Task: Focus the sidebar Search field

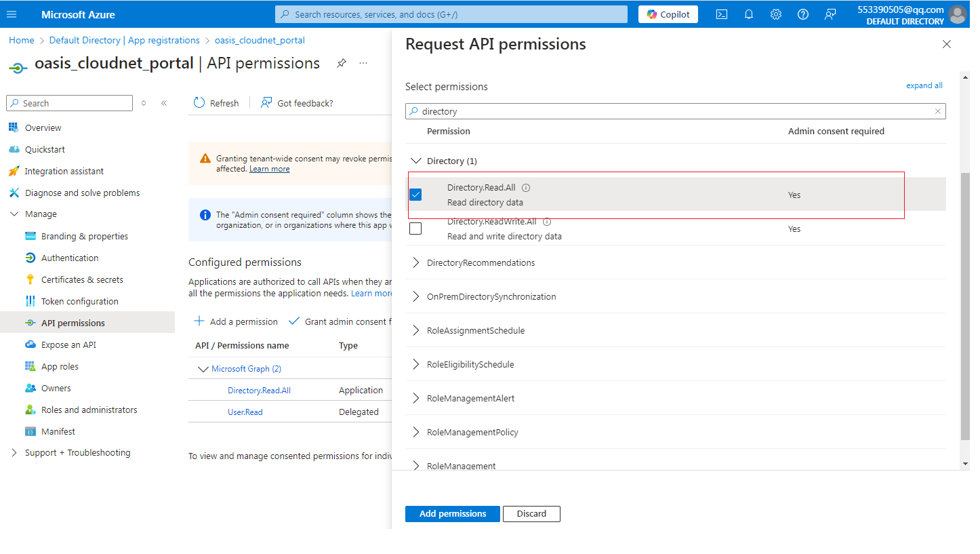Action: click(x=70, y=103)
